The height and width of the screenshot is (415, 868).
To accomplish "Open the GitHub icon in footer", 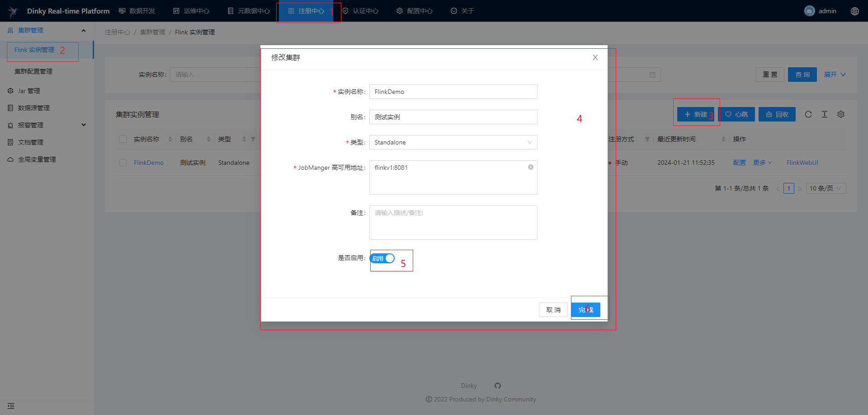I will pos(498,386).
